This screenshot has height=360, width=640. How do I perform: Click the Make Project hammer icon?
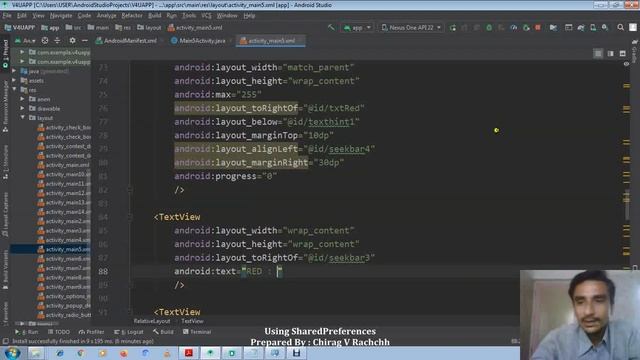pyautogui.click(x=331, y=27)
